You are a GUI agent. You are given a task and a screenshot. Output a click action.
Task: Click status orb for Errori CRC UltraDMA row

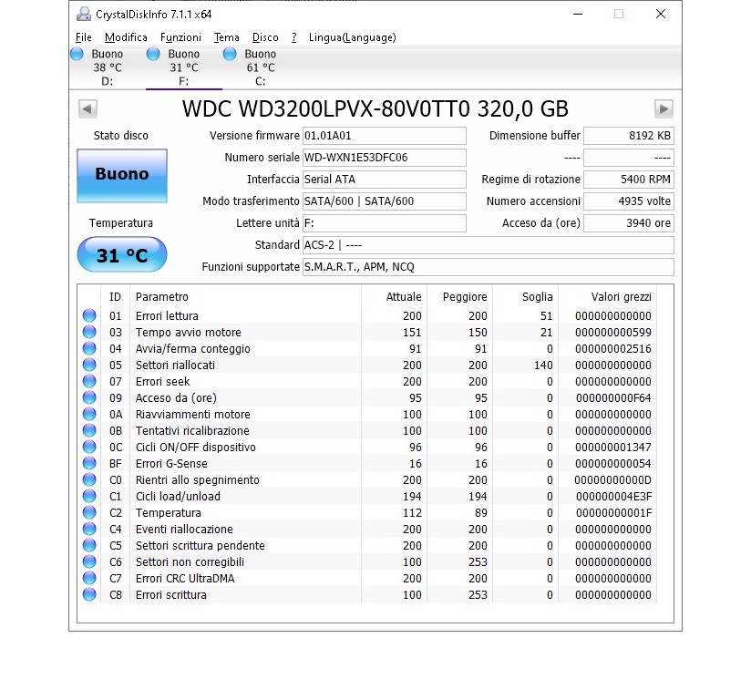coord(89,578)
